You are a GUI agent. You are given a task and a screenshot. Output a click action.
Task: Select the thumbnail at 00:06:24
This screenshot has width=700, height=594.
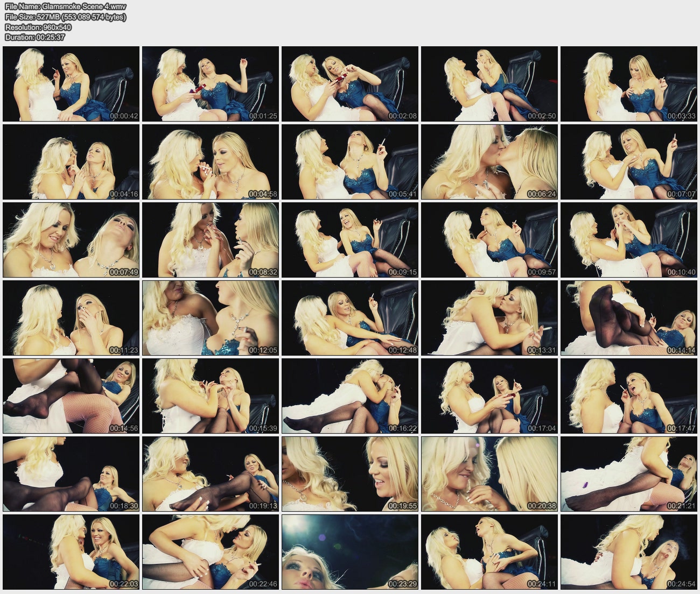coord(489,162)
